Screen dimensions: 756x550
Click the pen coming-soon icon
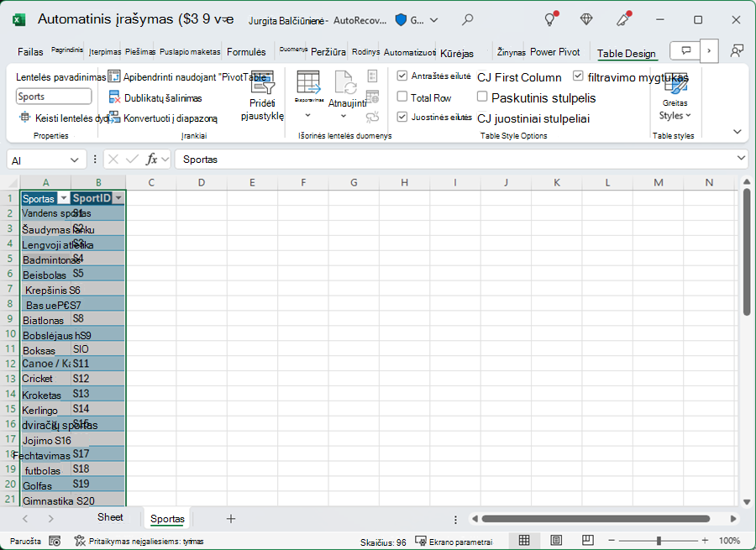tap(623, 19)
